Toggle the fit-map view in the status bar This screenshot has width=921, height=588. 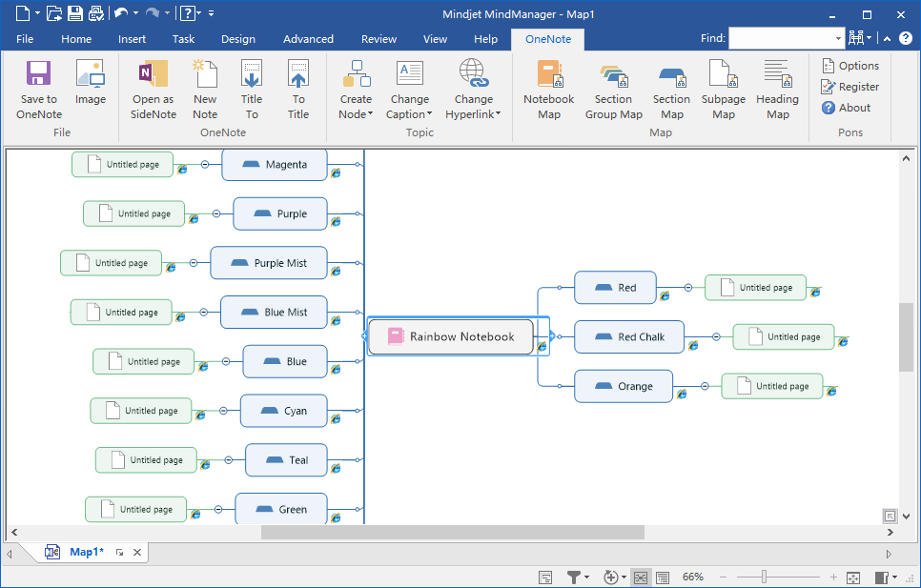tap(640, 577)
